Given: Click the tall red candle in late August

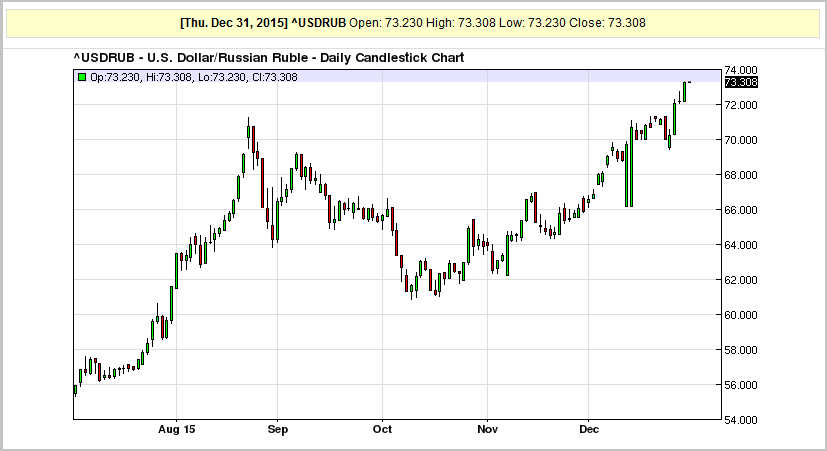Looking at the screenshot, I should (x=263, y=183).
